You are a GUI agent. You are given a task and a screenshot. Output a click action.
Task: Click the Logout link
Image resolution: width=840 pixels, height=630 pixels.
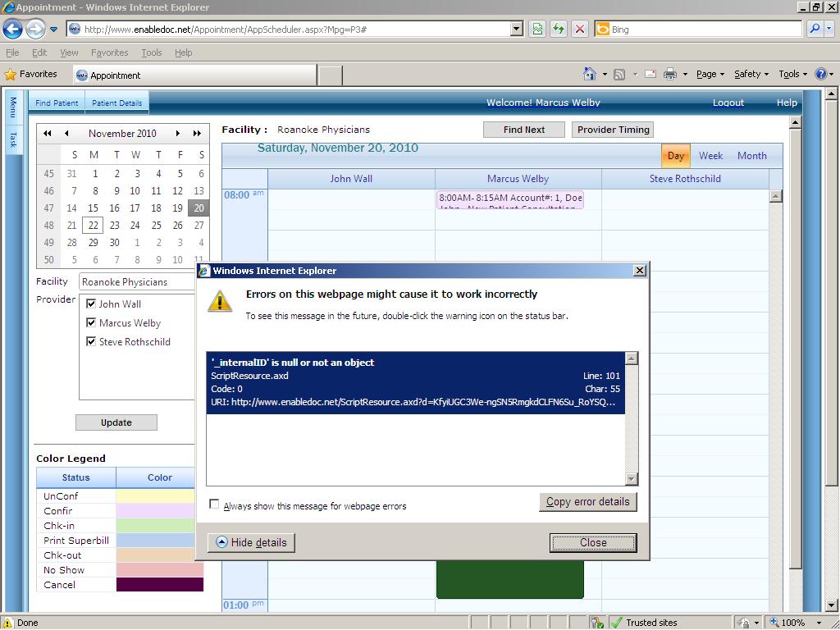tap(728, 103)
